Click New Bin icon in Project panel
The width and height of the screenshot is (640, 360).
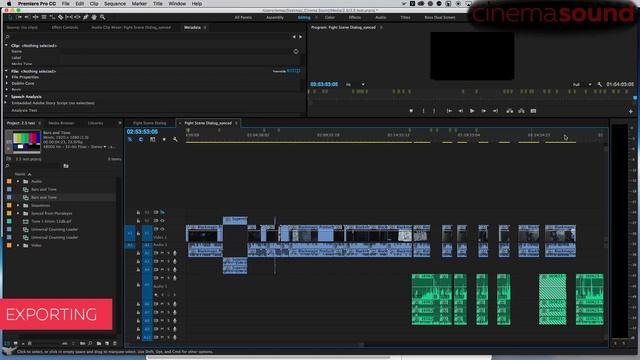pyautogui.click(x=99, y=344)
